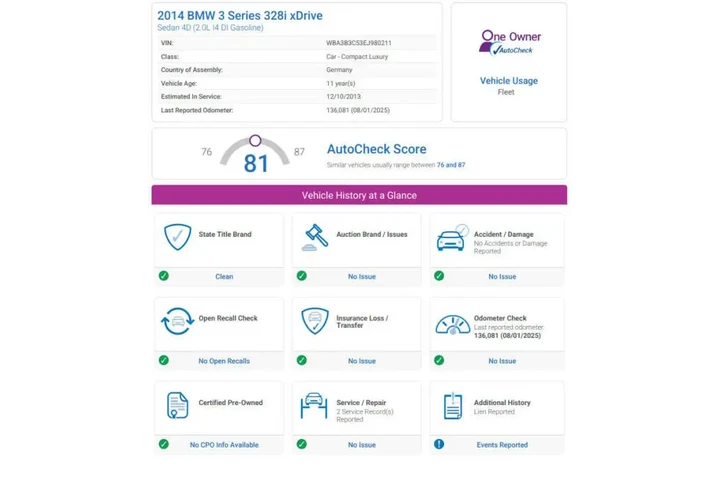Click the Auction Brand gavel icon

point(315,237)
